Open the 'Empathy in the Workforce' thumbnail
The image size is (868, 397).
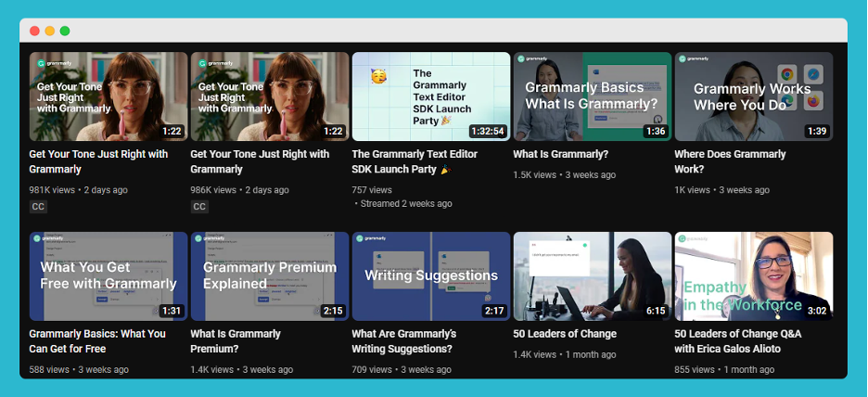(x=753, y=275)
